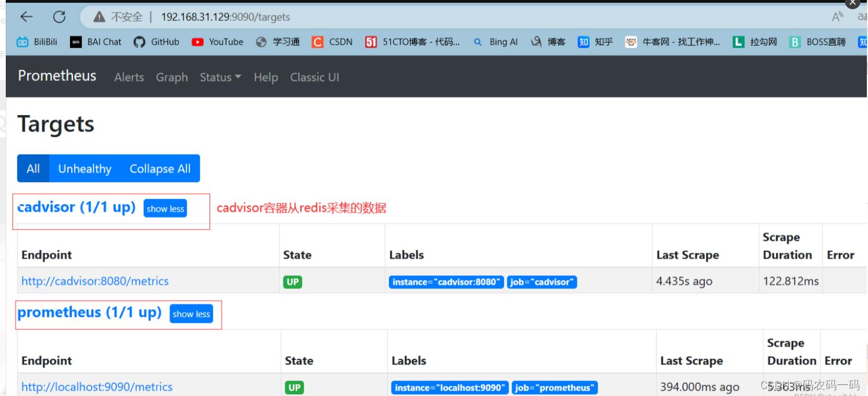The image size is (868, 396).
Task: Open the cadvisor:8080 metrics endpoint link
Action: (94, 281)
